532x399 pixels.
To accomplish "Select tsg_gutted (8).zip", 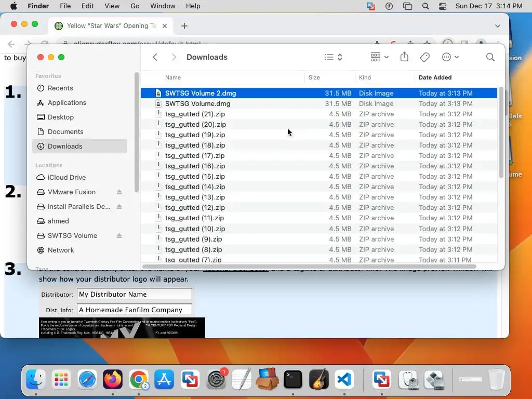I will (319, 249).
